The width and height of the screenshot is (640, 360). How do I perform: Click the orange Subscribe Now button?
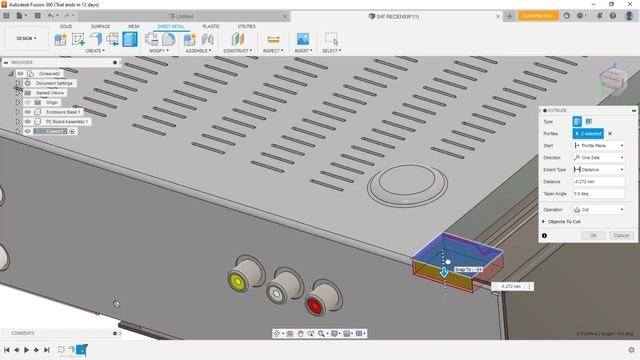point(538,16)
